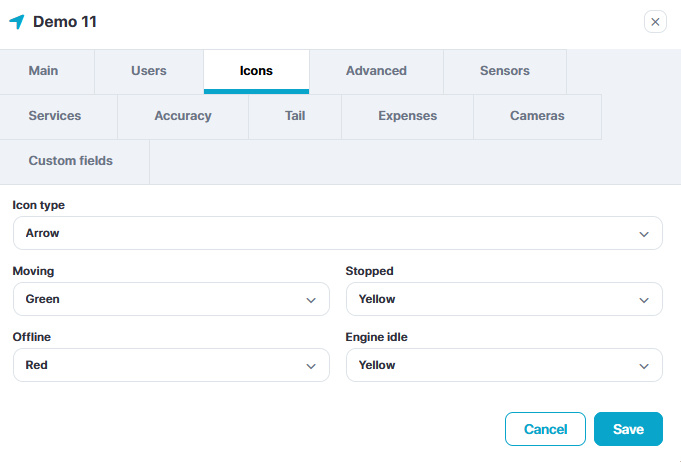The width and height of the screenshot is (681, 462).
Task: Switch to the Services tab
Action: tap(55, 116)
